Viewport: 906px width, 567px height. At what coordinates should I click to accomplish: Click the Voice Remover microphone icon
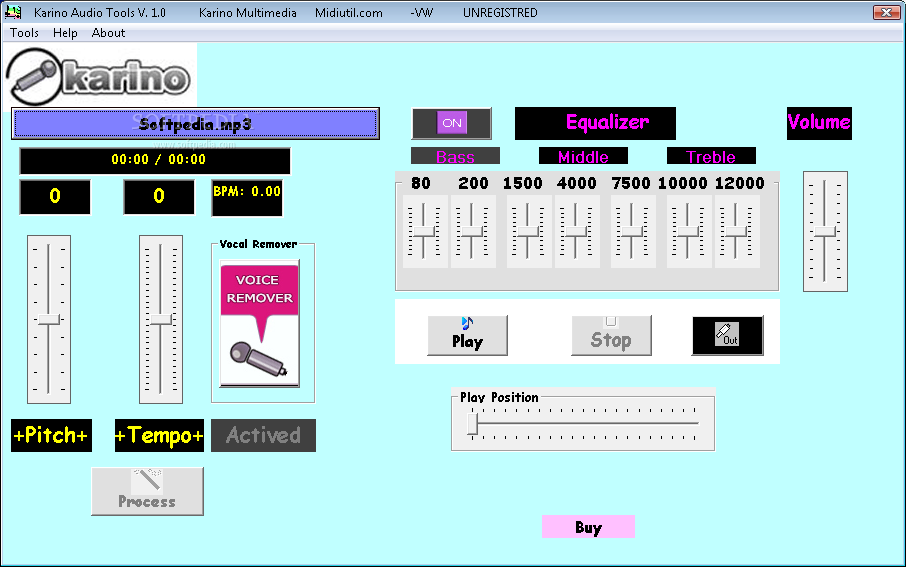259,324
